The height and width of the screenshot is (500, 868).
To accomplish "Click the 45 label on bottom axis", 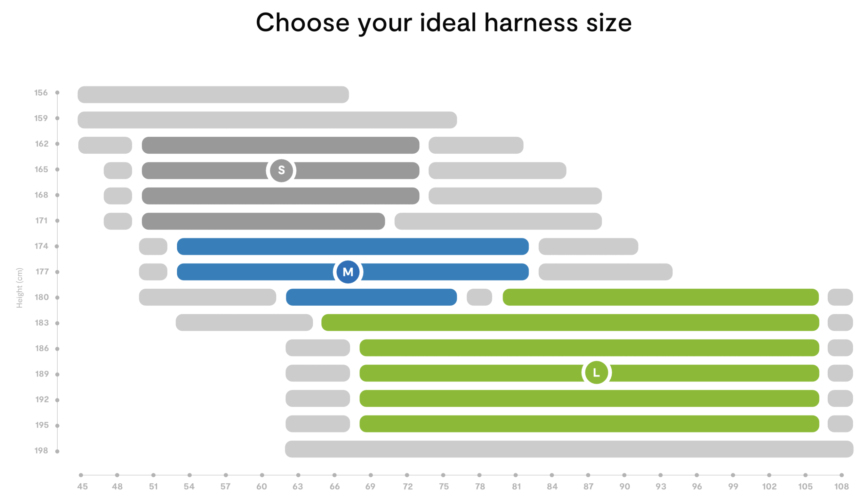I will [82, 487].
